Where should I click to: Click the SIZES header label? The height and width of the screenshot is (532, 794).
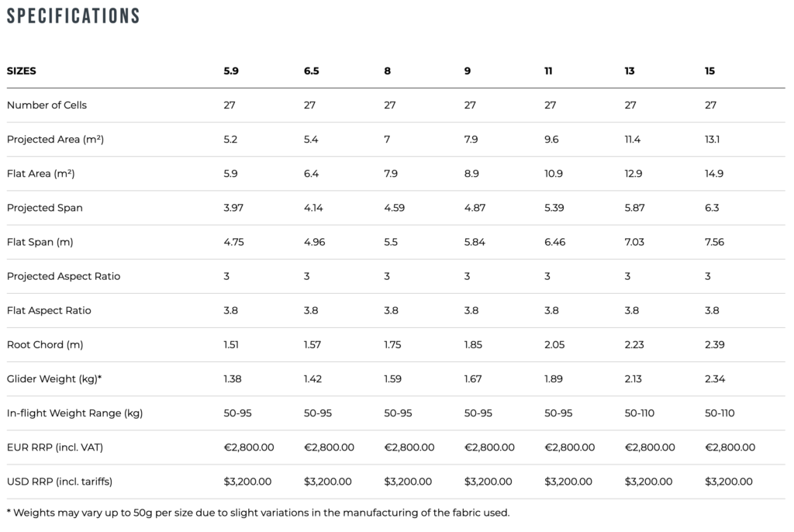pyautogui.click(x=21, y=71)
